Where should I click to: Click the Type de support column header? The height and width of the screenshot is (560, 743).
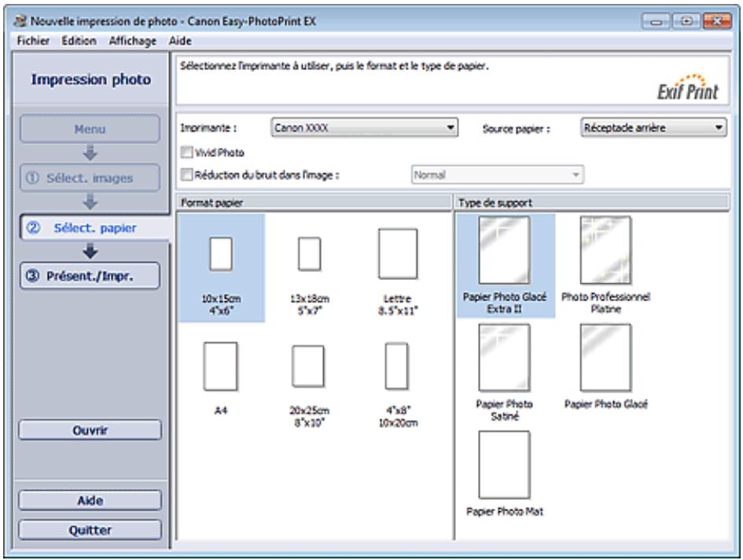pyautogui.click(x=592, y=202)
